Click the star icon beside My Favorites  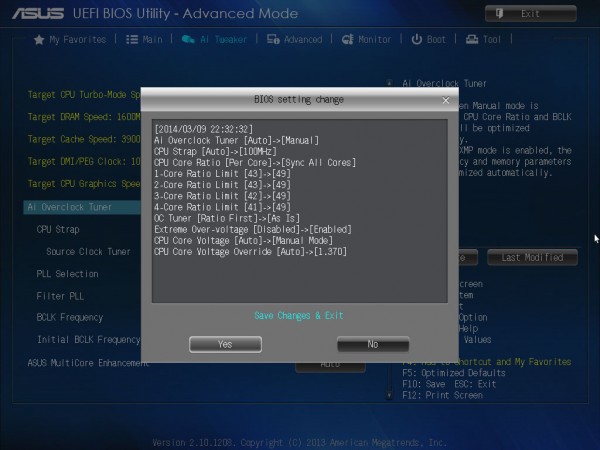click(39, 39)
